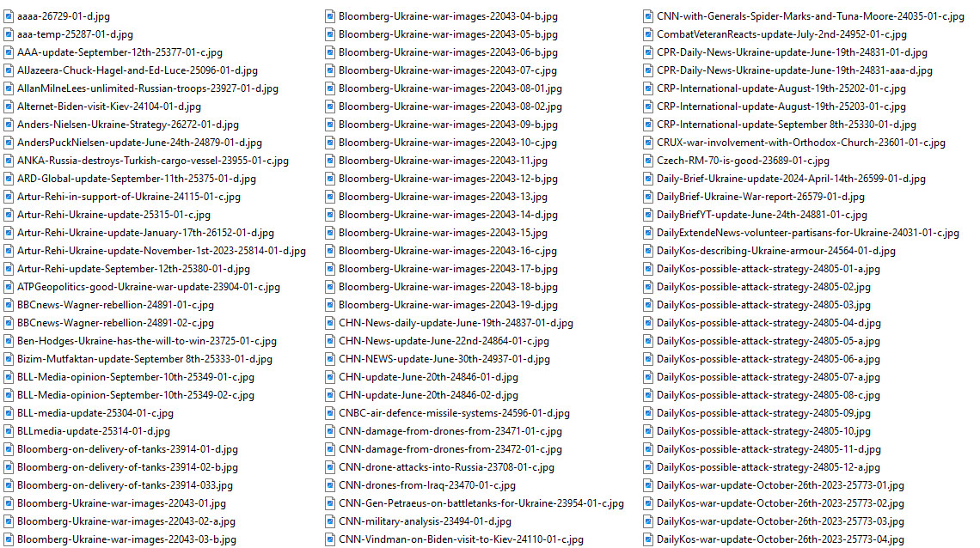Screen dimensions: 980x548
Task: Click the icon of Bloomberg-Ukraine-war-images-22043-04-b.jpg
Action: [330, 16]
